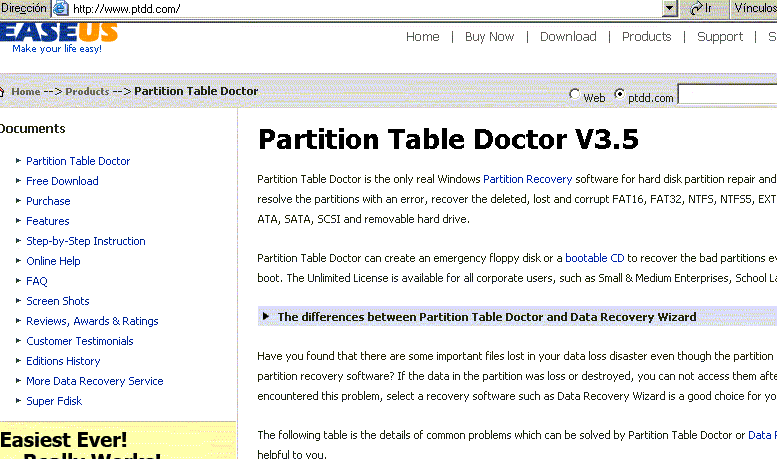Open the Online Help sidebar link

[x=53, y=261]
